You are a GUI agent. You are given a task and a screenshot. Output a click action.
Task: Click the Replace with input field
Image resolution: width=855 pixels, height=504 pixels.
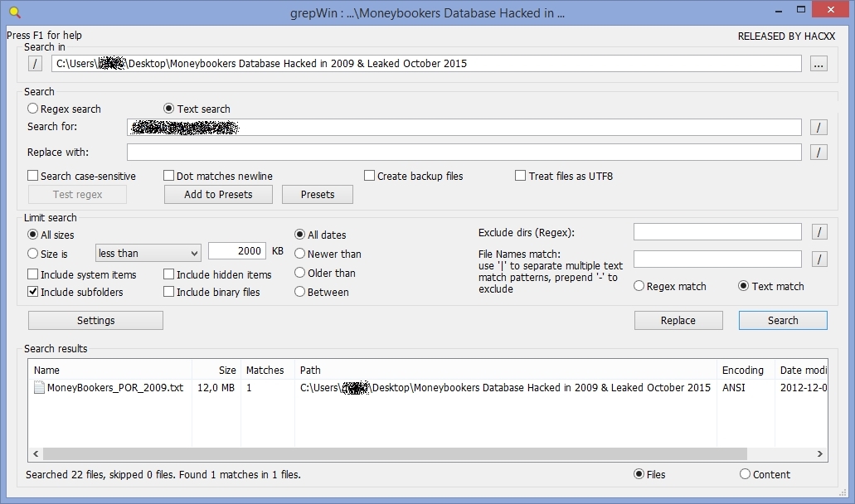tap(464, 152)
